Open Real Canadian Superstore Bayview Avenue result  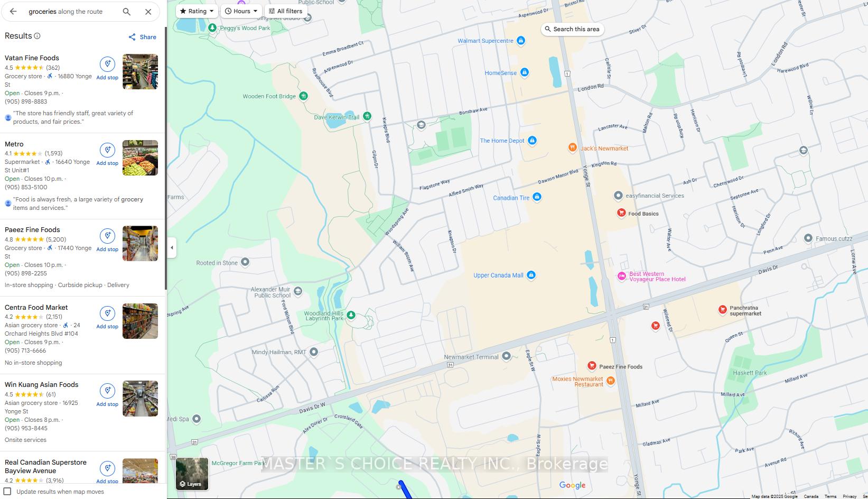coord(45,466)
